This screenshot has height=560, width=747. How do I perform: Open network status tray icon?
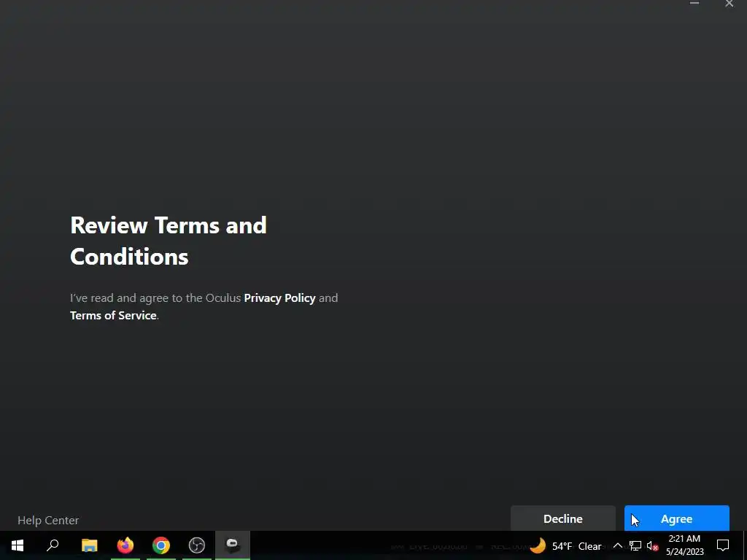pyautogui.click(x=635, y=545)
